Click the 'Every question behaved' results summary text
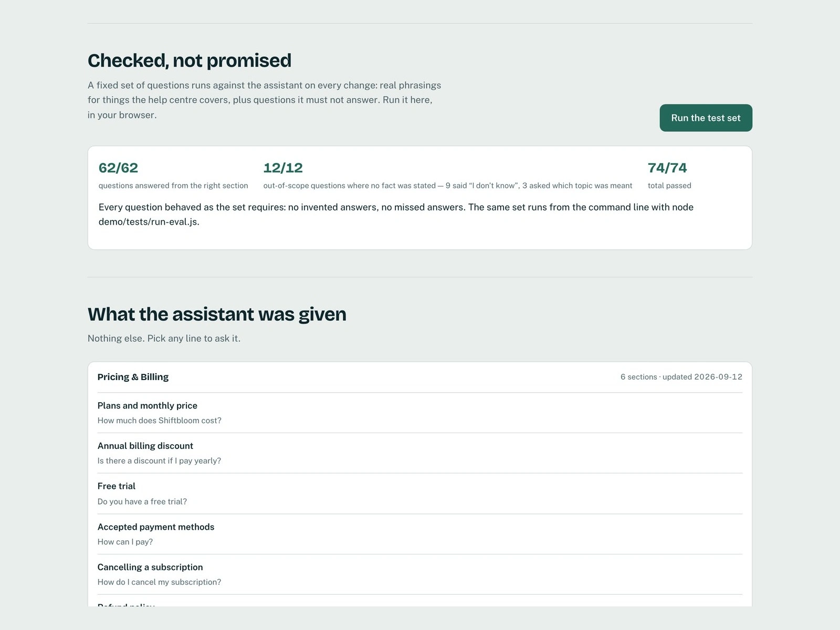The image size is (840, 630). coord(396,214)
